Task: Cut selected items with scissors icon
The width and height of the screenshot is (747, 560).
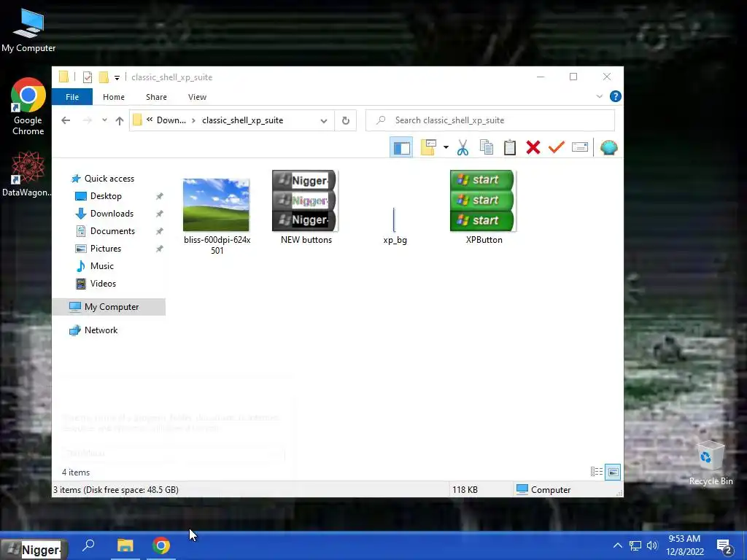Action: (x=462, y=147)
